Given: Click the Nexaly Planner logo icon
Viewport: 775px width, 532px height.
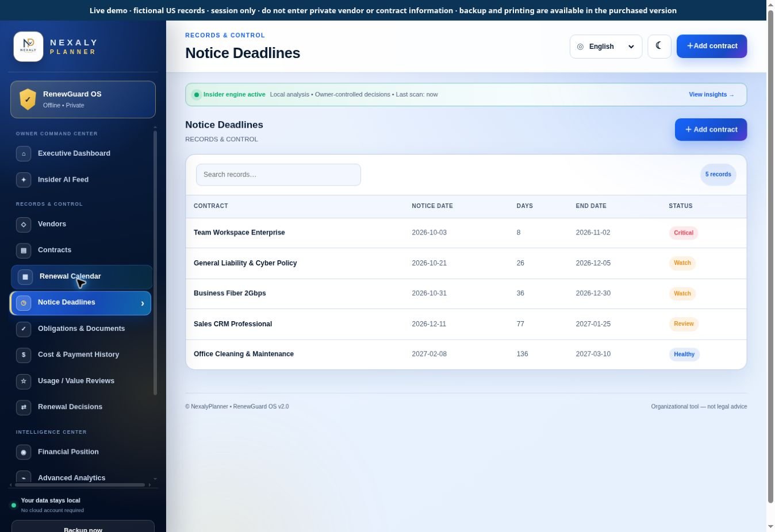Looking at the screenshot, I should click(28, 47).
